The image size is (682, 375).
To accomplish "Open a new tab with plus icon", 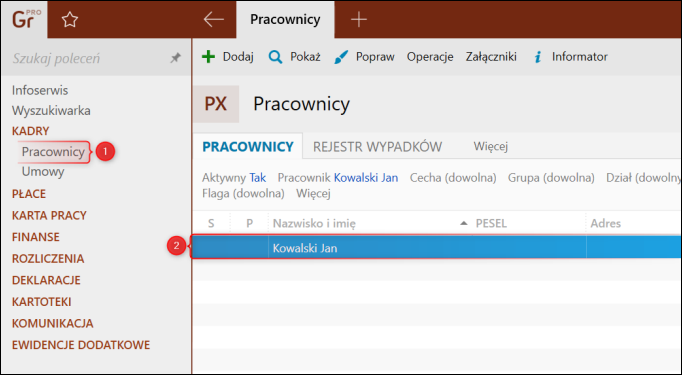I will [359, 20].
